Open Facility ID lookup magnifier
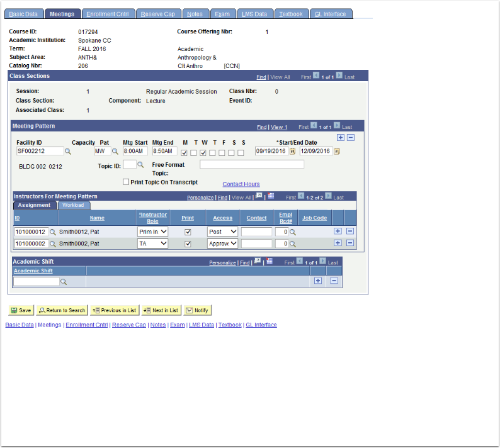Image resolution: width=500 pixels, height=448 pixels. tap(68, 152)
